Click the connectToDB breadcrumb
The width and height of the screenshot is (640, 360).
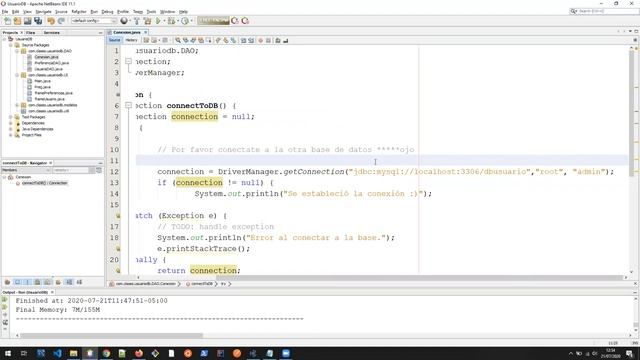[x=202, y=284]
